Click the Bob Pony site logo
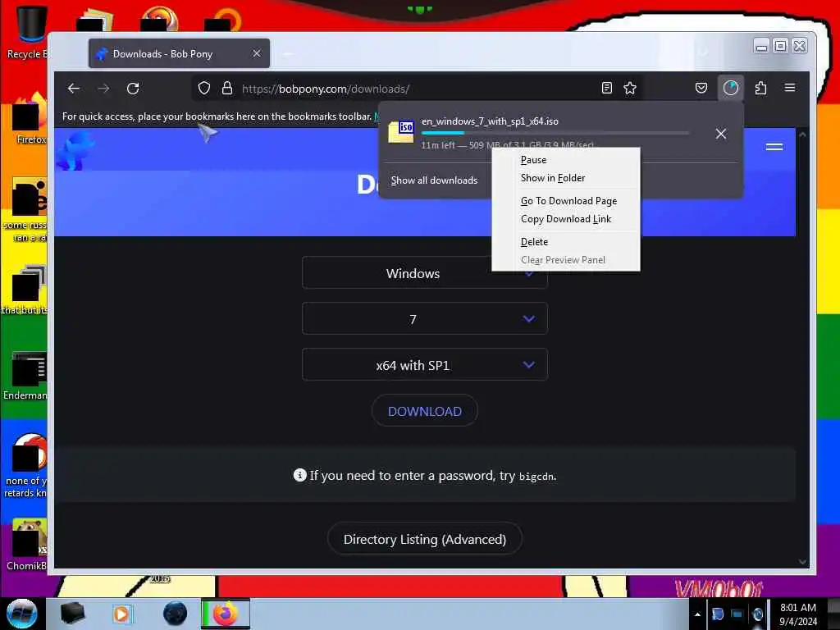Image resolution: width=840 pixels, height=630 pixels. tap(75, 151)
